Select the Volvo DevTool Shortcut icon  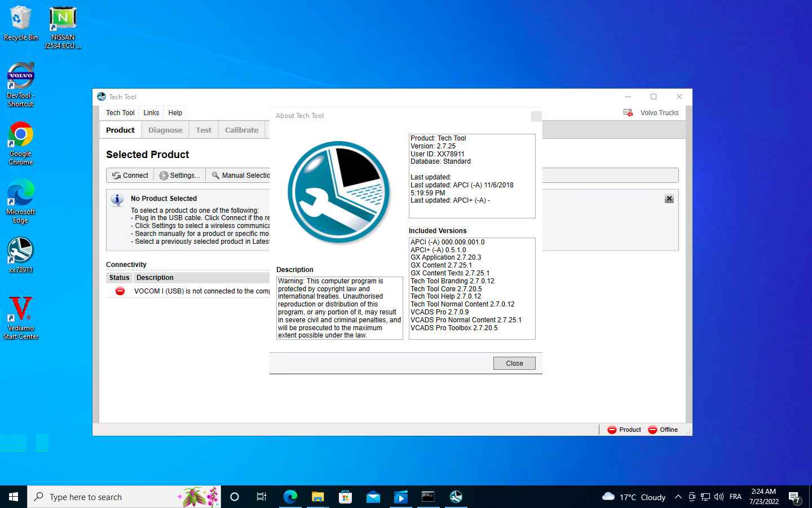click(21, 85)
